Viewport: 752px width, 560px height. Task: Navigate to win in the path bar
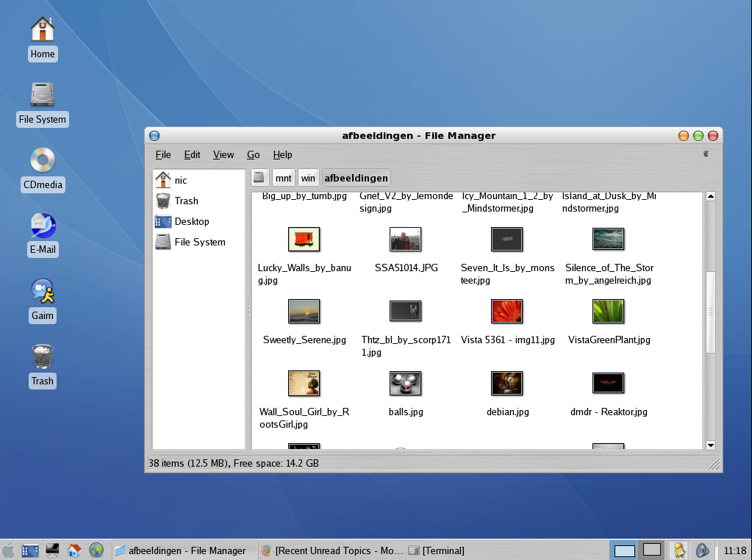tap(308, 178)
